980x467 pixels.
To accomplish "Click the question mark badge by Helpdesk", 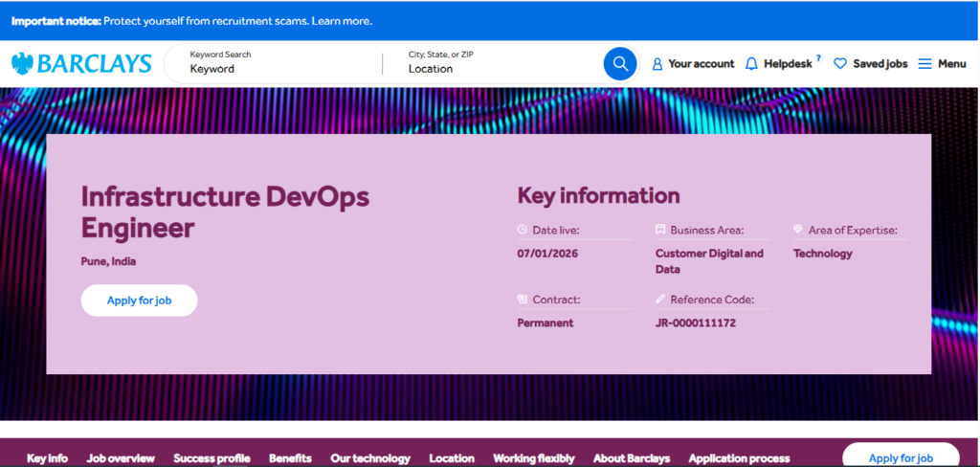I will [819, 57].
